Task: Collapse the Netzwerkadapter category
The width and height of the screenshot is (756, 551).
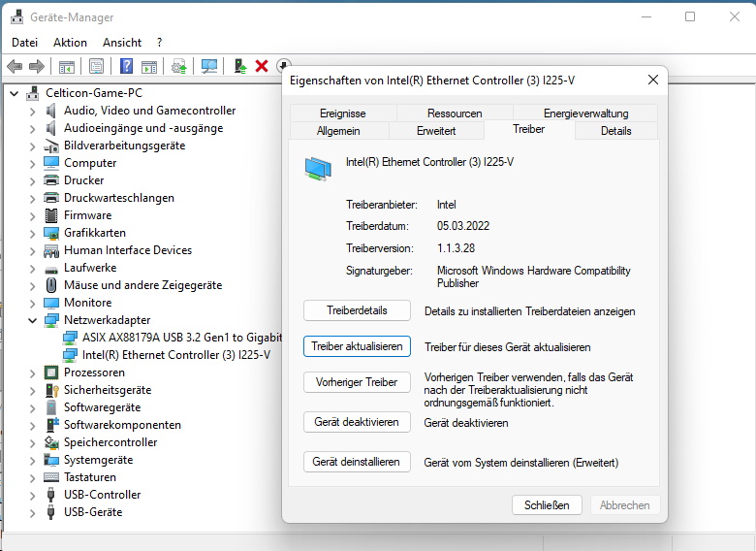Action: 32,320
